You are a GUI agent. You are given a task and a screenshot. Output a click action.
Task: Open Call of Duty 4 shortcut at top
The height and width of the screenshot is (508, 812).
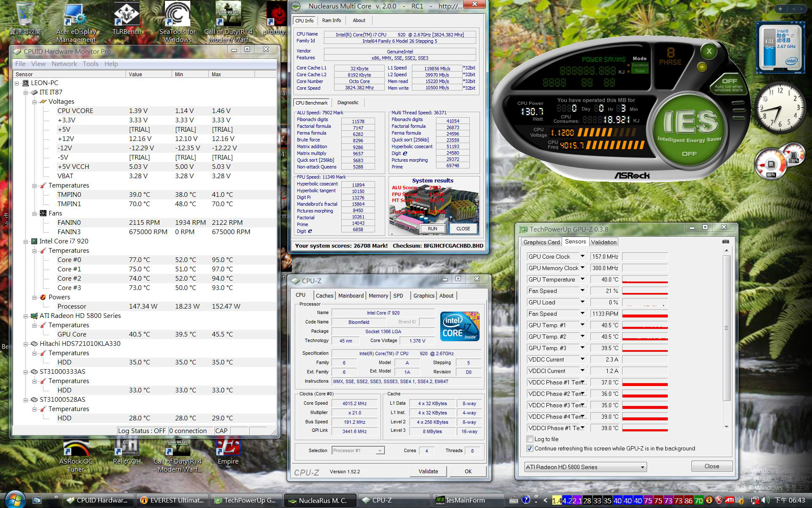click(228, 22)
